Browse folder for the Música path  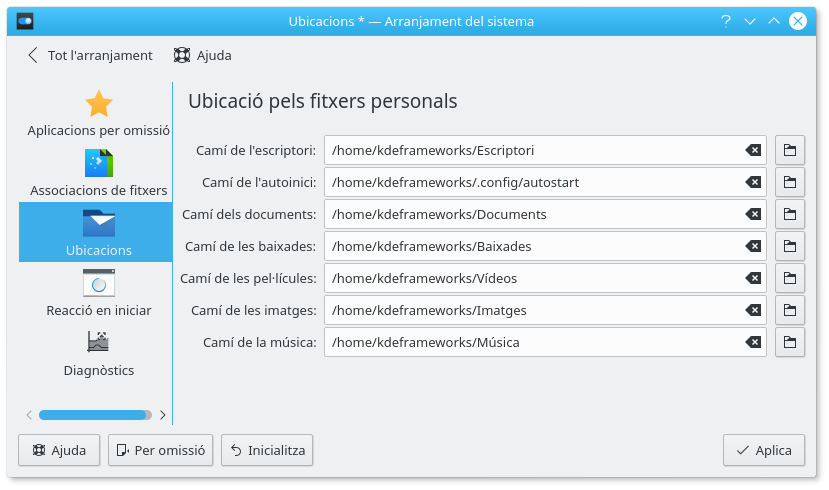pos(790,342)
